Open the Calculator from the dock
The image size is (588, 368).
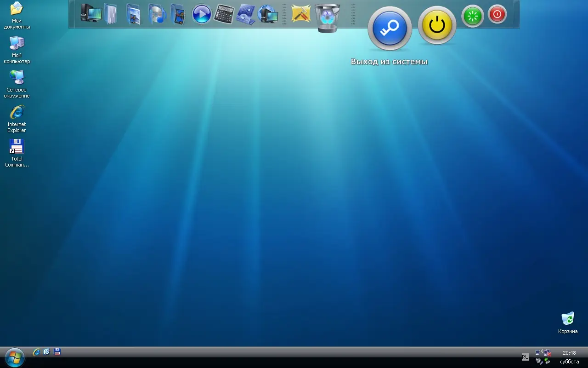click(225, 15)
